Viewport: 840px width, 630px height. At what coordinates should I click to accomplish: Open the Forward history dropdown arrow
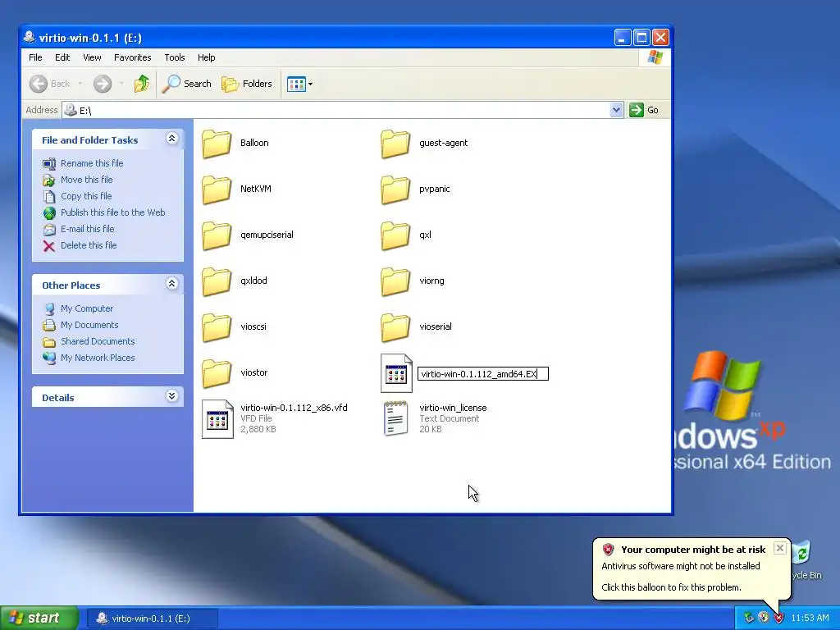tap(121, 84)
